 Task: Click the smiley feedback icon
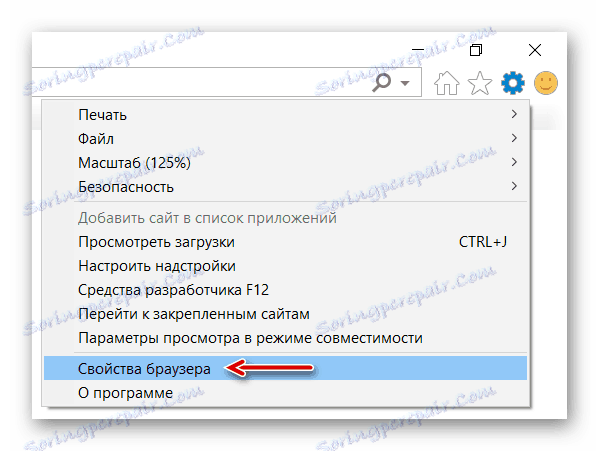pyautogui.click(x=546, y=83)
